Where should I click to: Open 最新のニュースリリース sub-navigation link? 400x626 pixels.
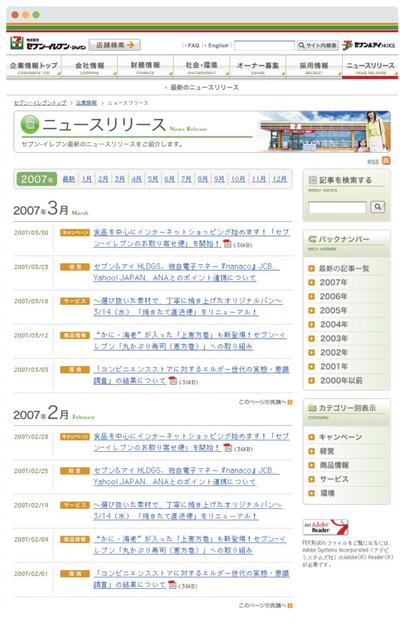click(202, 87)
